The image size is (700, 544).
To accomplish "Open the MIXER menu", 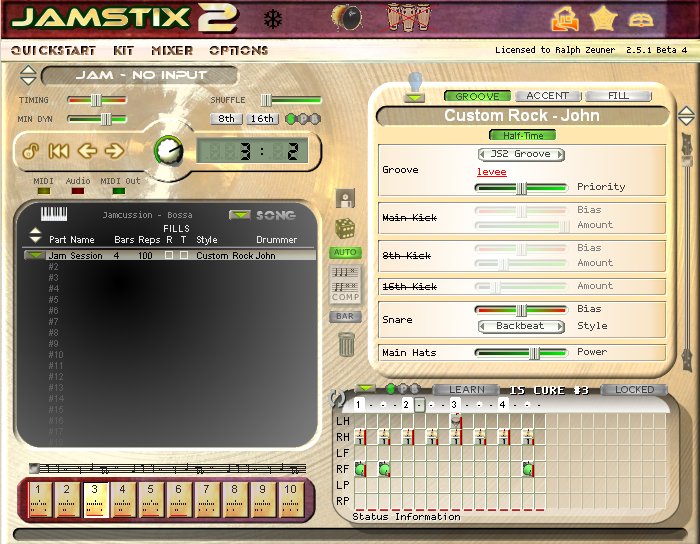I will point(172,50).
